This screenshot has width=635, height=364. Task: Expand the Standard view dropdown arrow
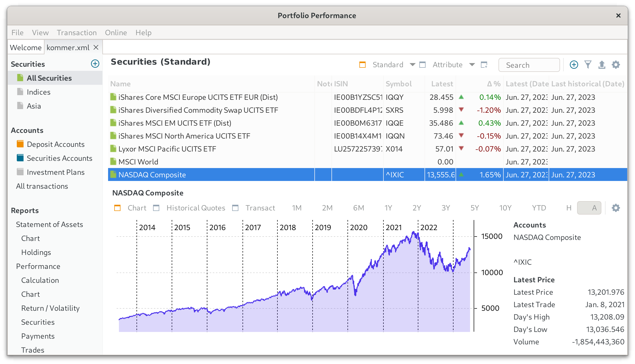(x=412, y=65)
